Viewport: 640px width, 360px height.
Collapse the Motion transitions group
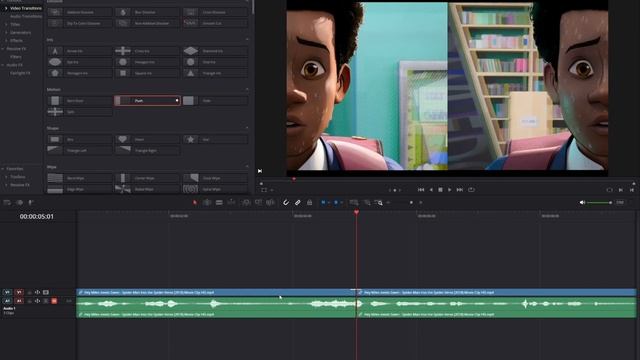[247, 89]
